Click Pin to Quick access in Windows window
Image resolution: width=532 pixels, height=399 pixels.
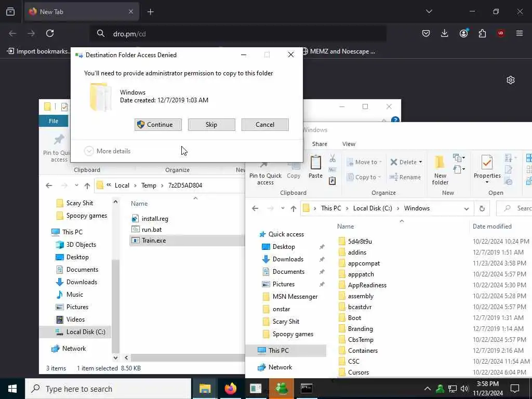click(265, 173)
